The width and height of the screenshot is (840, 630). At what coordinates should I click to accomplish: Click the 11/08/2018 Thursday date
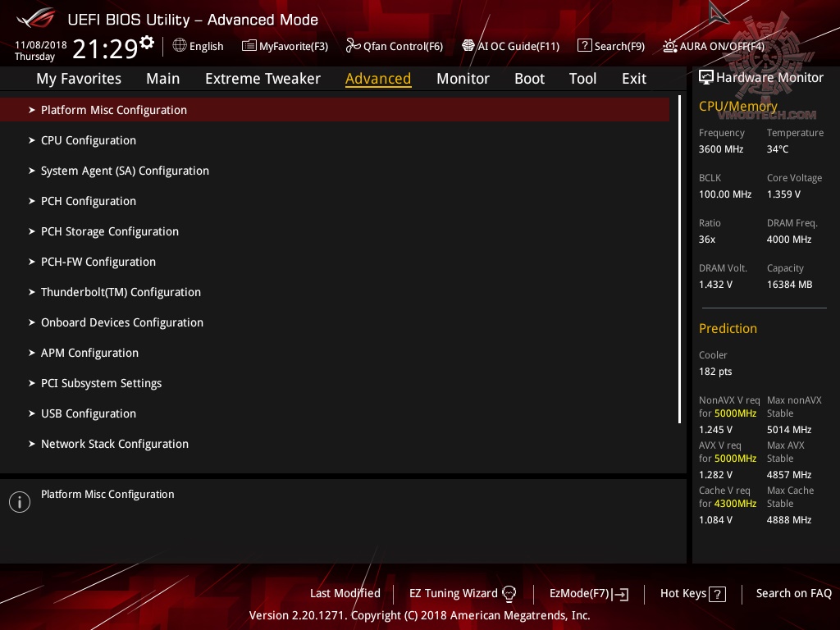[40, 50]
